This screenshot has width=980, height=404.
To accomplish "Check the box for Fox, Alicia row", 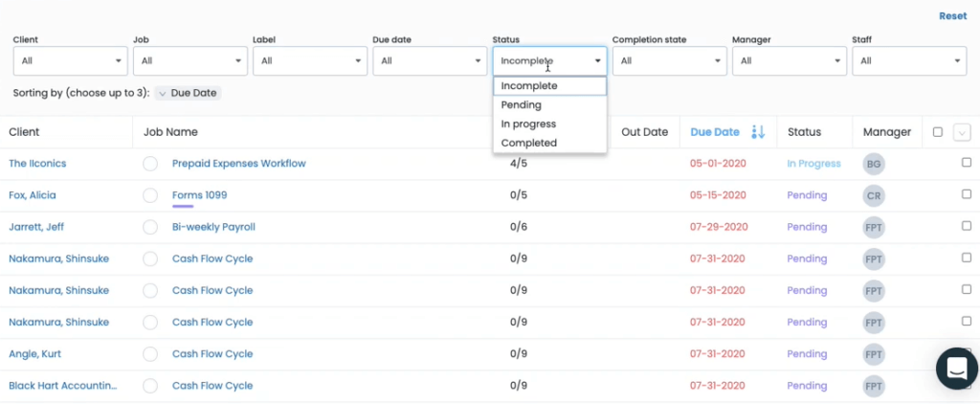I will tap(967, 194).
